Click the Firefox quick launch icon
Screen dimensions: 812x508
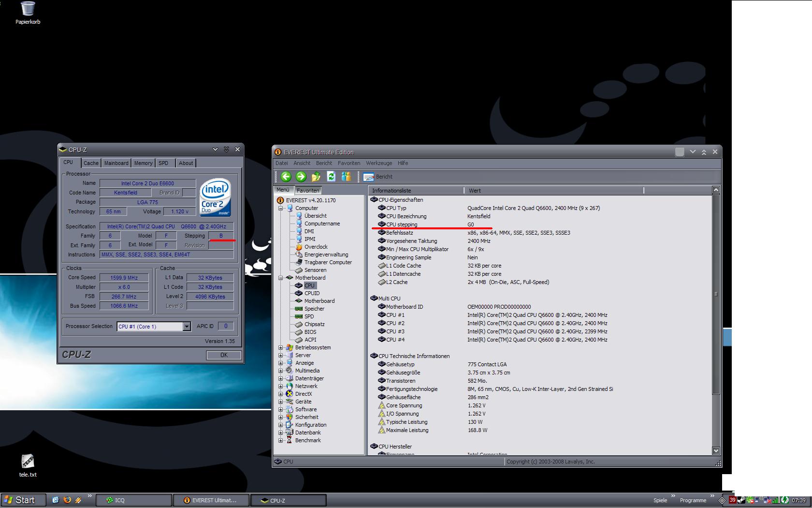[x=67, y=500]
